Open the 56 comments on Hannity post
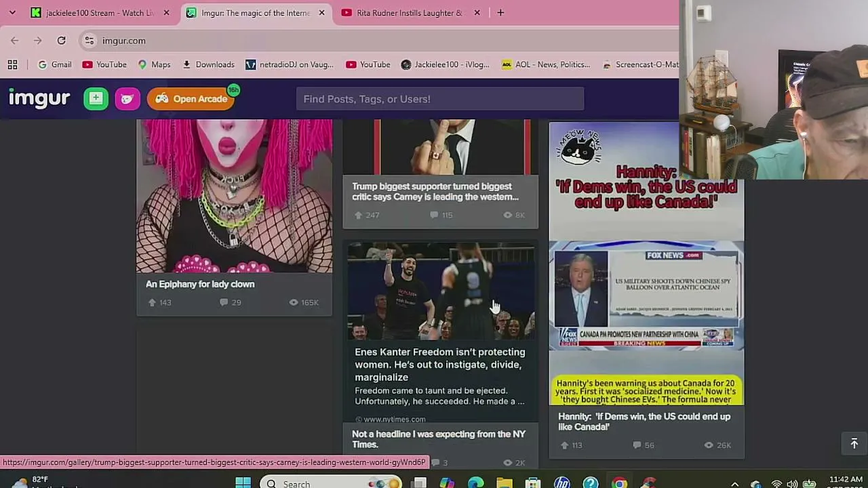This screenshot has height=488, width=868. pyautogui.click(x=644, y=445)
